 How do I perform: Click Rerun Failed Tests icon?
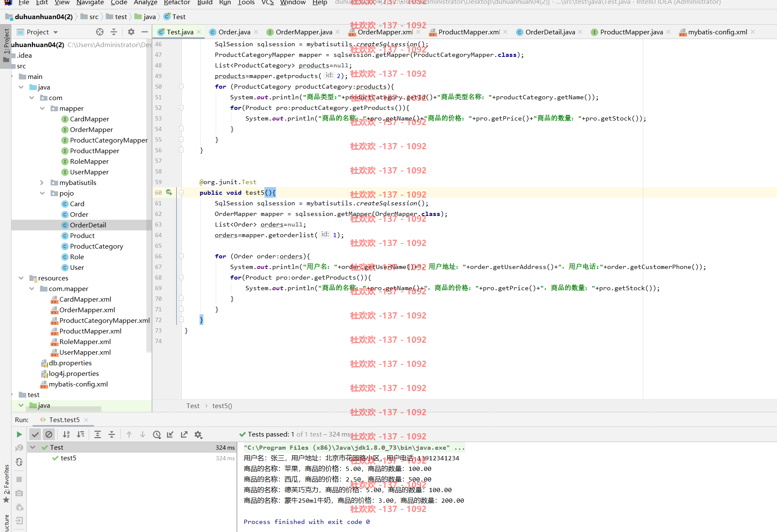19,448
